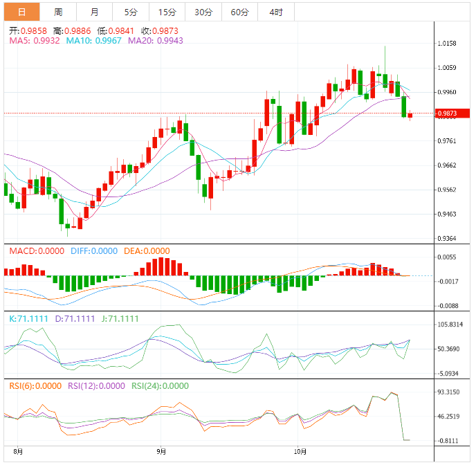Open the 月 monthly chart tab

point(94,12)
